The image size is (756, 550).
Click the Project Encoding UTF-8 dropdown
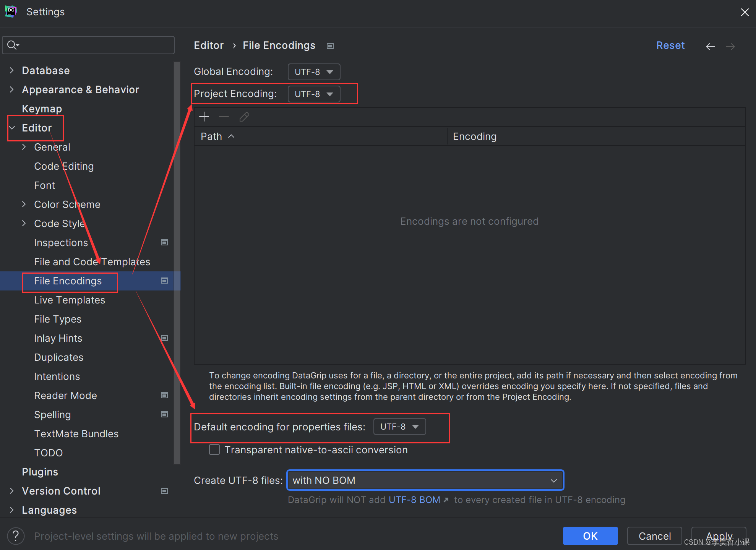pyautogui.click(x=313, y=93)
